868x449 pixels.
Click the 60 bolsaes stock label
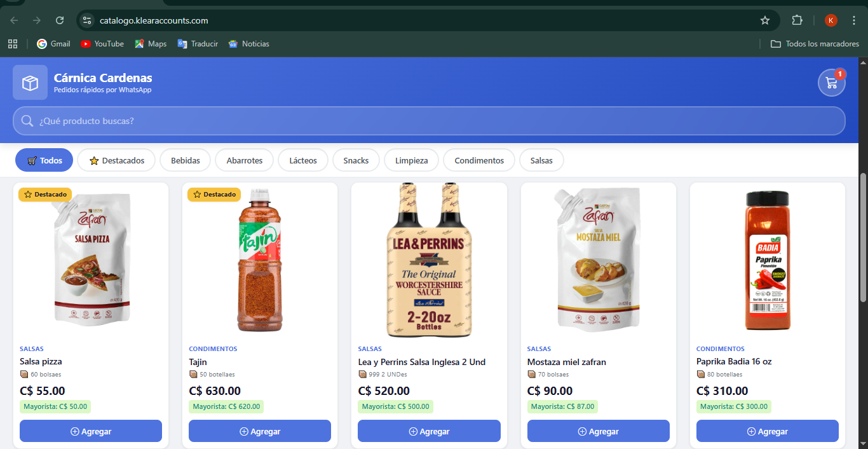41,375
